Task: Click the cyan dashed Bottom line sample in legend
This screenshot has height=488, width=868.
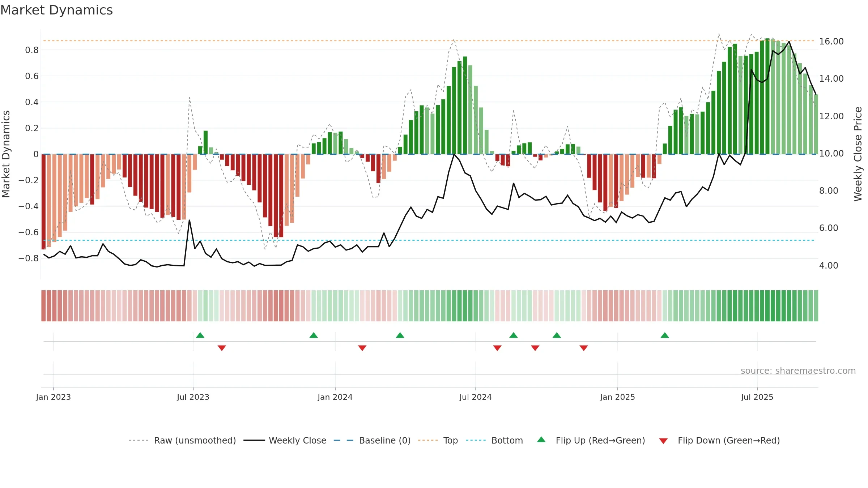Action: (476, 440)
